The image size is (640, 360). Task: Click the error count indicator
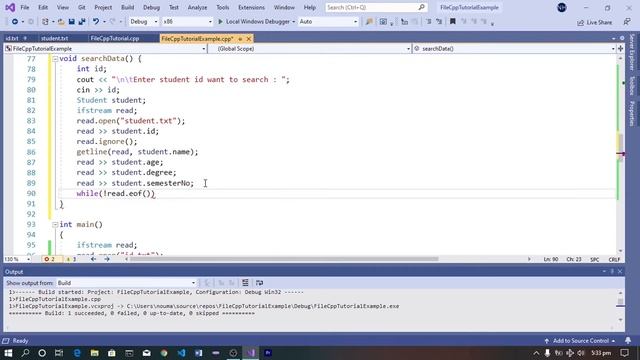click(50, 259)
